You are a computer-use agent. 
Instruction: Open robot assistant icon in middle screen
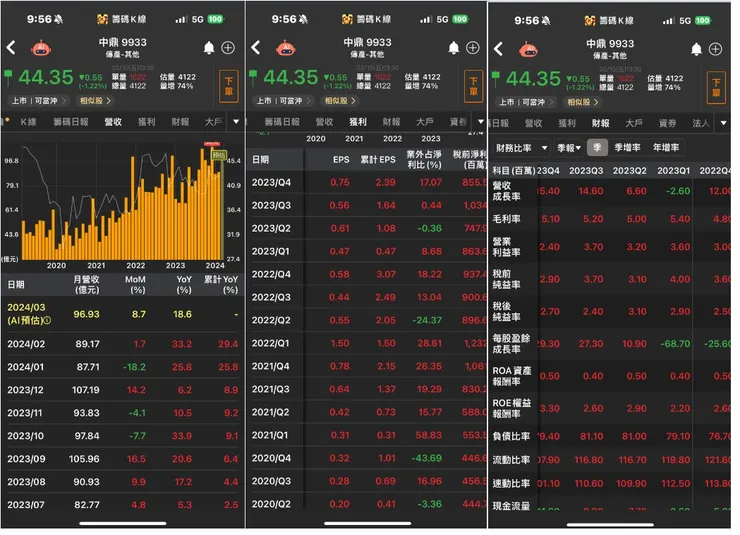[288, 48]
